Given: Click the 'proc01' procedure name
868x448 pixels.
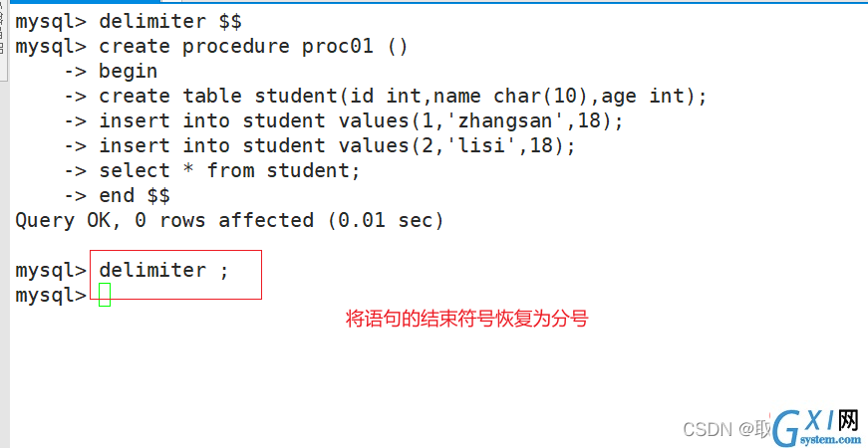Looking at the screenshot, I should (x=337, y=47).
